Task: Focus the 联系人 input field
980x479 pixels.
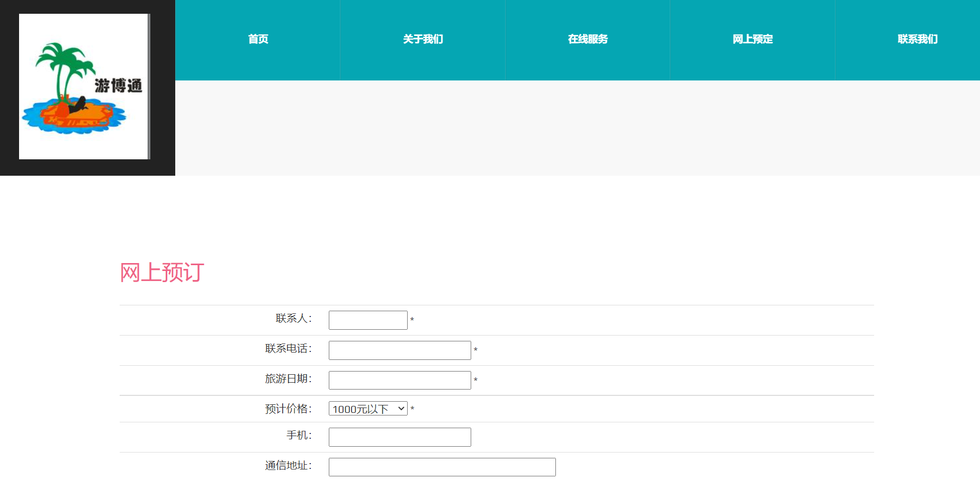Action: click(368, 320)
